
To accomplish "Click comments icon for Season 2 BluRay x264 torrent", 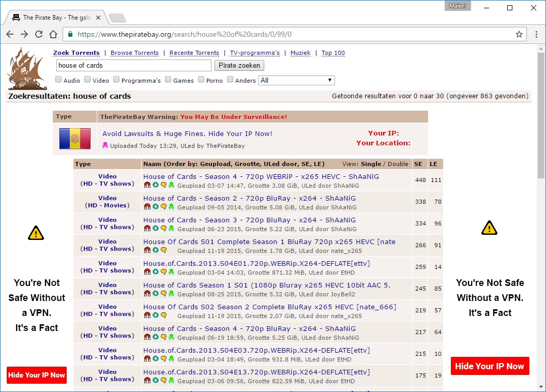I will (x=163, y=207).
